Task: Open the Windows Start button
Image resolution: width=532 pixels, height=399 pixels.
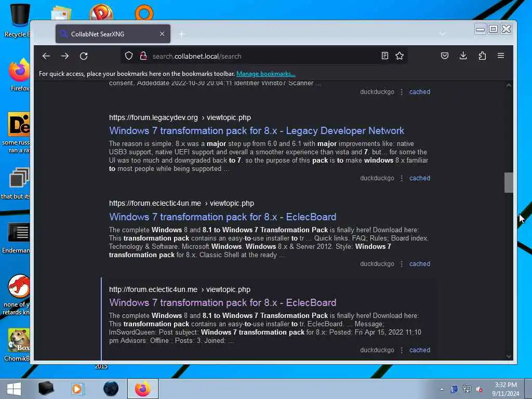Action: click(x=14, y=389)
